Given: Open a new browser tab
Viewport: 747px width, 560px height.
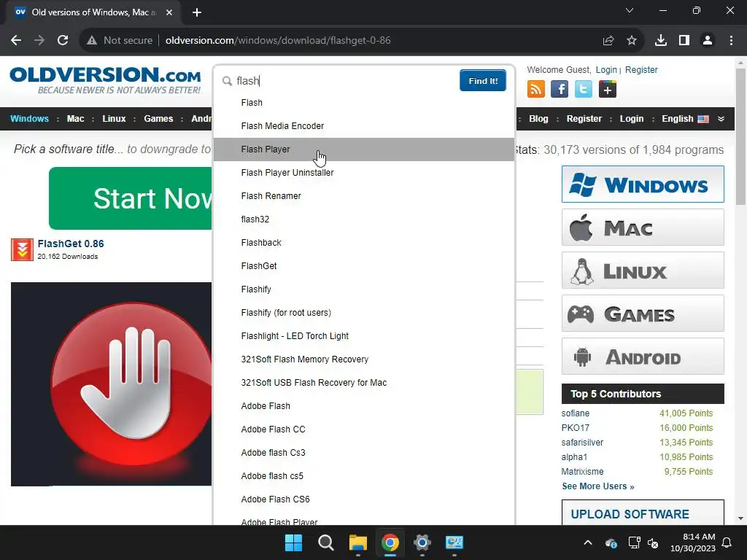Looking at the screenshot, I should 197,12.
